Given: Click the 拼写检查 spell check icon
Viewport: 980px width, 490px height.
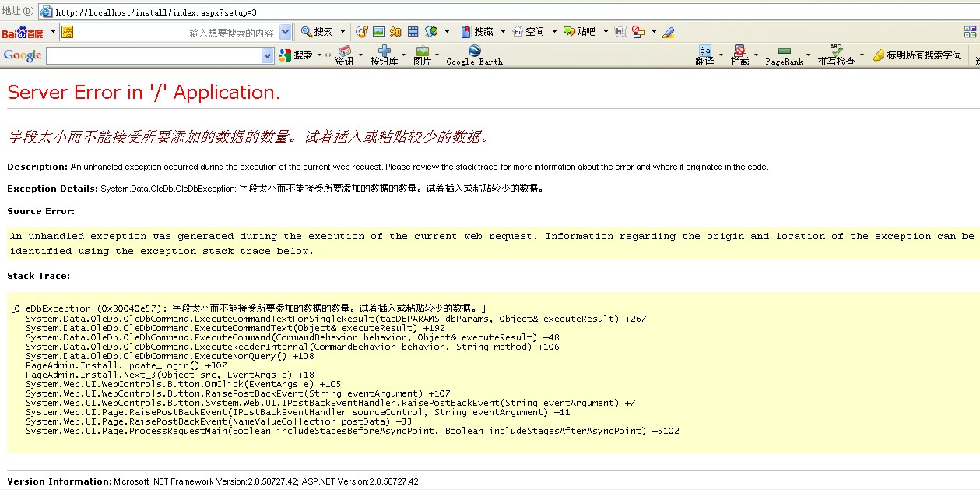Looking at the screenshot, I should pyautogui.click(x=836, y=55).
